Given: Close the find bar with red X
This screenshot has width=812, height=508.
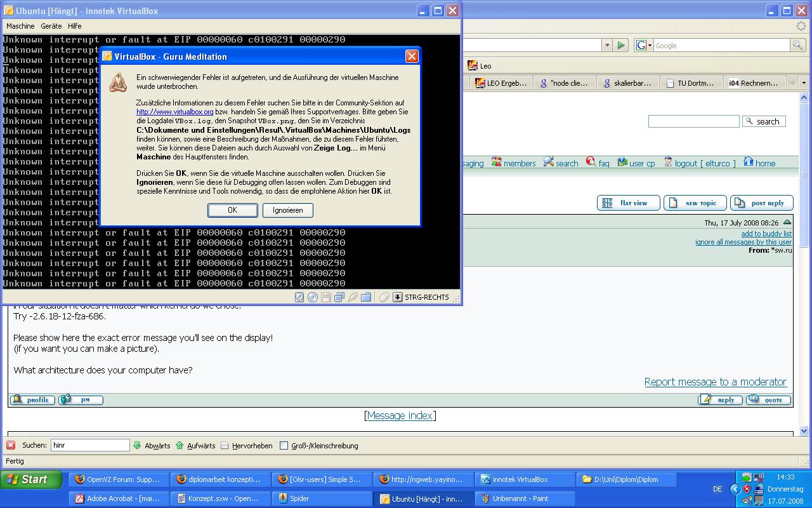Looking at the screenshot, I should pos(11,445).
